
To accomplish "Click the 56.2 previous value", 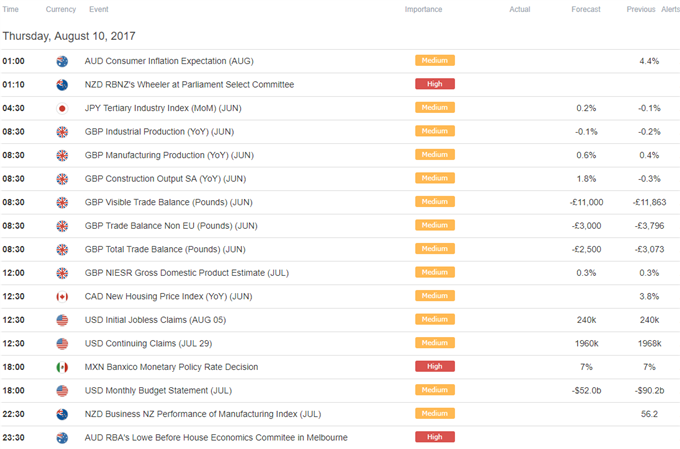I will coord(649,414).
